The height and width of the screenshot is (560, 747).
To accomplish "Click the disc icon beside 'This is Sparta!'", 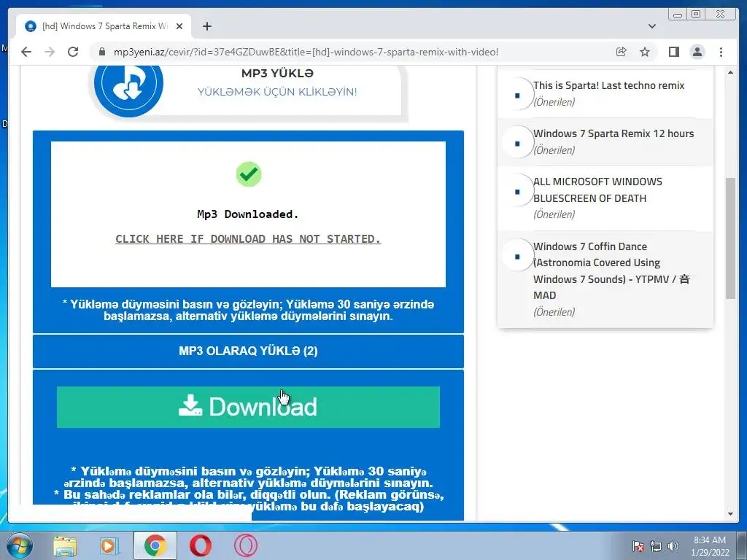I will coord(517,94).
